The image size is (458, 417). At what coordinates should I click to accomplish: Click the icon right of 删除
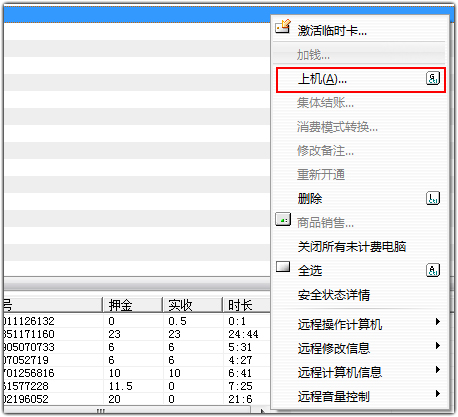433,198
